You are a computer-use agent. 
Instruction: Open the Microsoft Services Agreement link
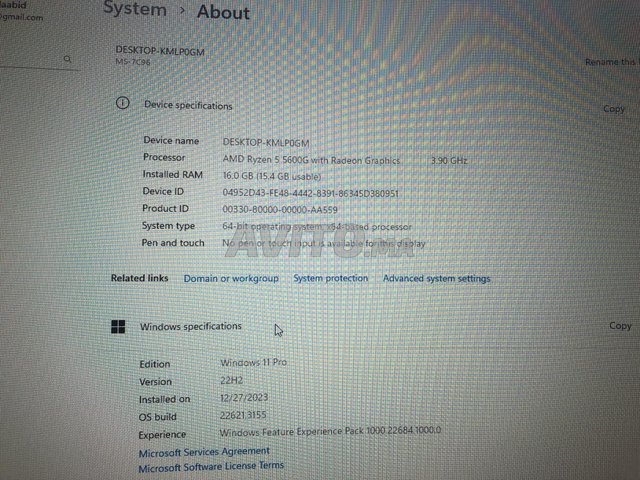click(203, 452)
